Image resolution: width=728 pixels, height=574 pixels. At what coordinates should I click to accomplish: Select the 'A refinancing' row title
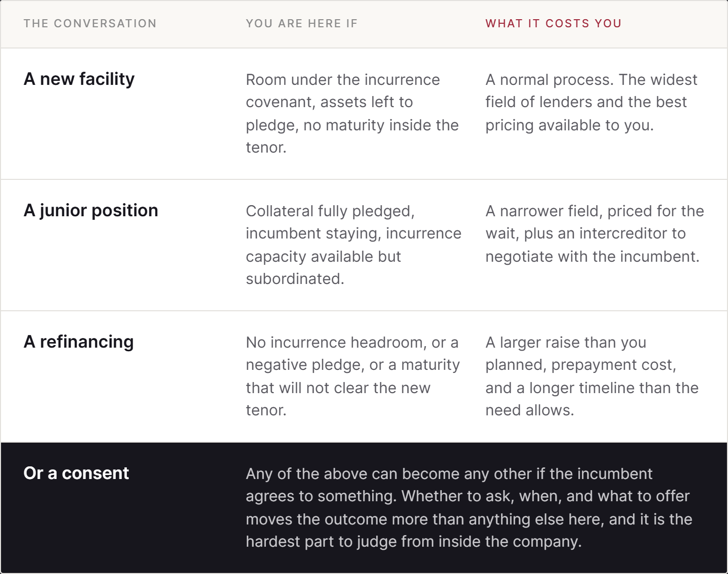pyautogui.click(x=79, y=342)
